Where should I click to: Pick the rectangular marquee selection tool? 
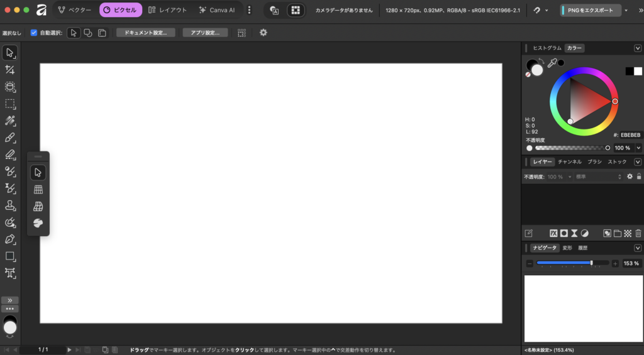click(10, 104)
